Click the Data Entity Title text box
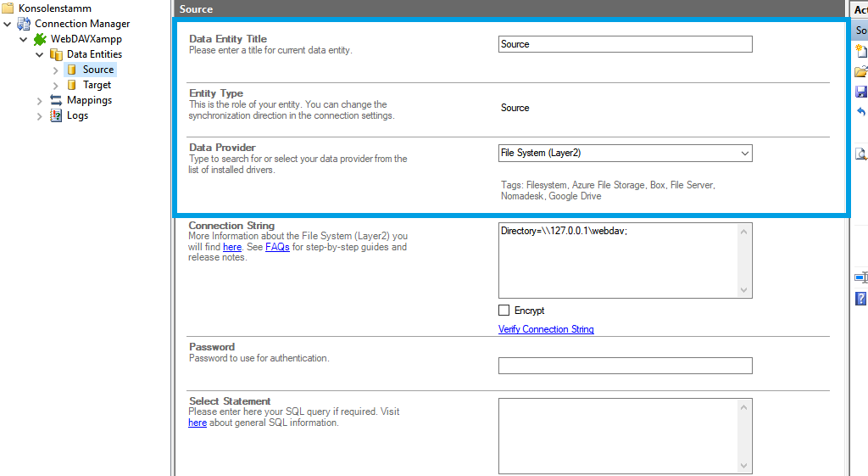Viewport: 868px width, 476px height. [625, 44]
